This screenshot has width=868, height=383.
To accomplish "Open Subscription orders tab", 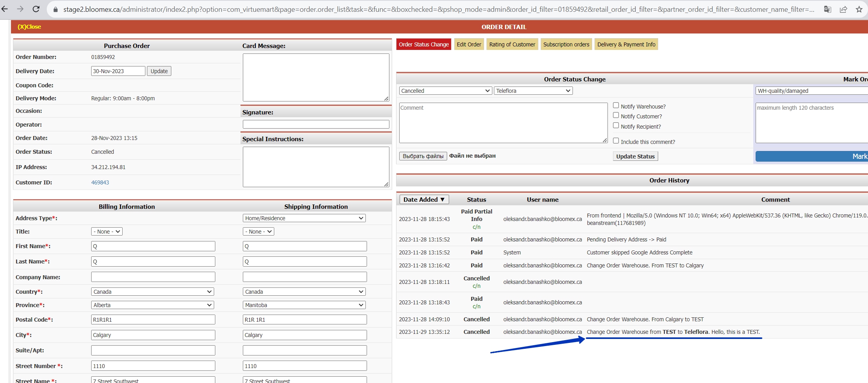I will (x=566, y=44).
